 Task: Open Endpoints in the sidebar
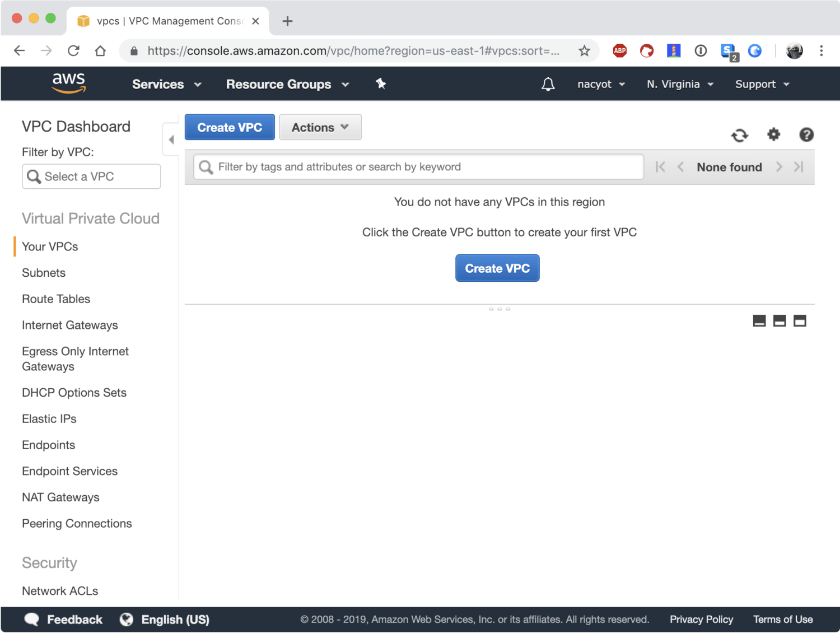coord(49,445)
